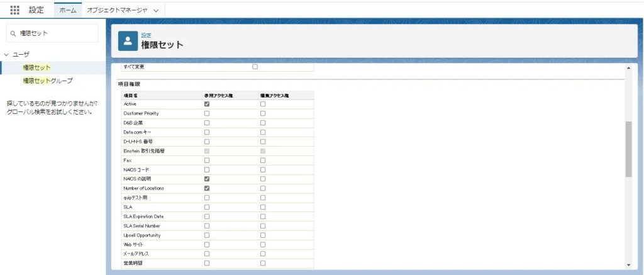Click the scrollbar up arrow
This screenshot has height=275, width=644.
click(628, 67)
